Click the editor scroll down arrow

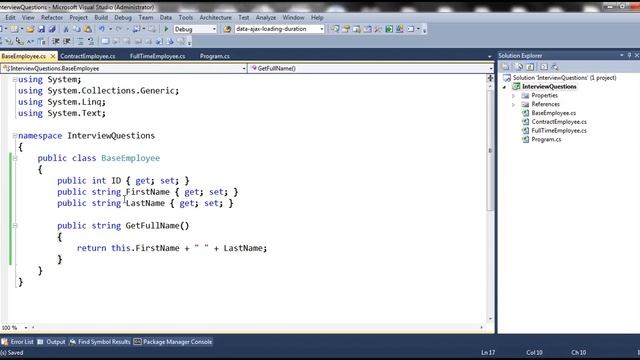(490, 319)
